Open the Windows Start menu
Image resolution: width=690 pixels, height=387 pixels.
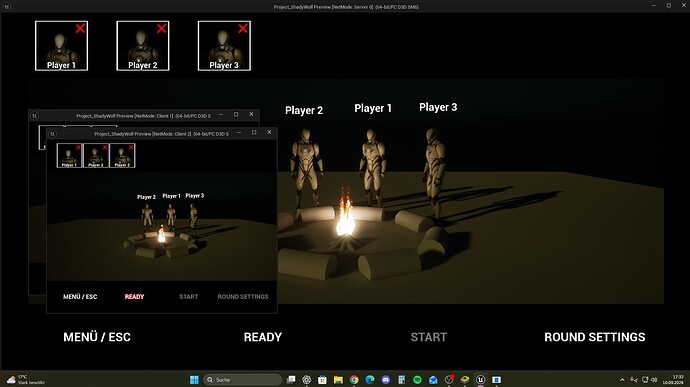194,380
